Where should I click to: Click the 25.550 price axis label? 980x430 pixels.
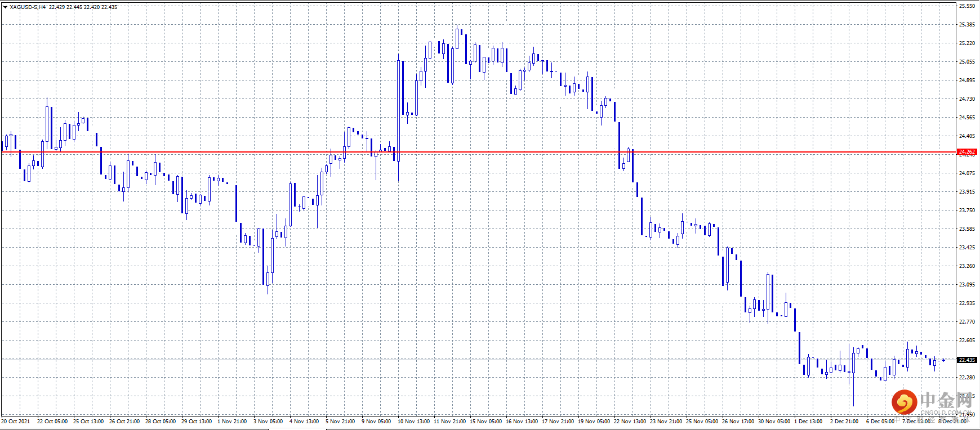click(x=967, y=6)
